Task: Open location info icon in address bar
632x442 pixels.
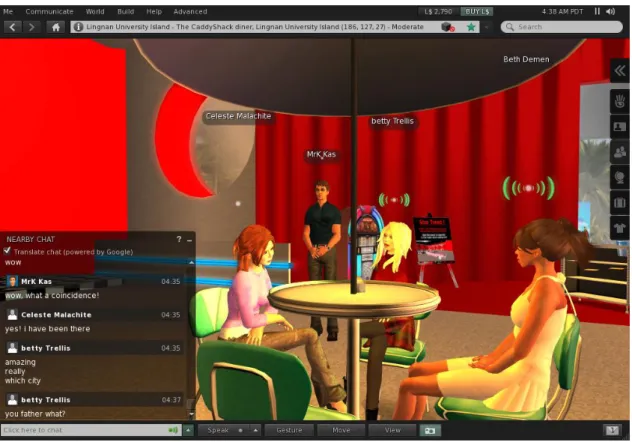Action: coord(78,27)
